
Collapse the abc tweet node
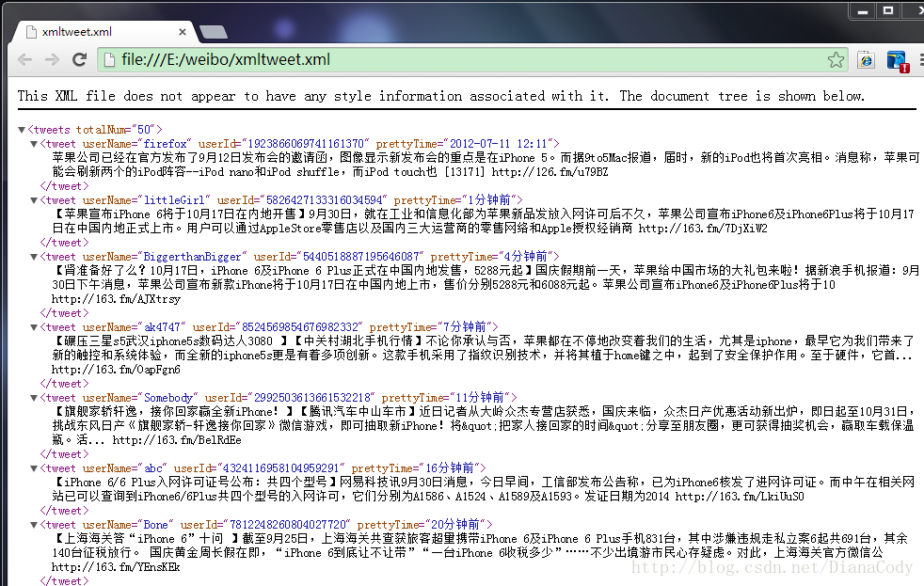tap(34, 468)
